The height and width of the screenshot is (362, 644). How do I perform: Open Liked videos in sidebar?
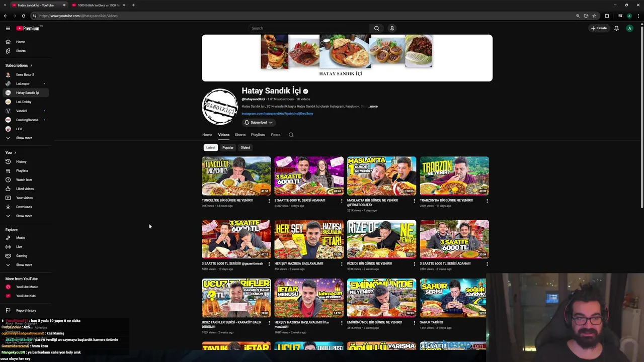25,189
